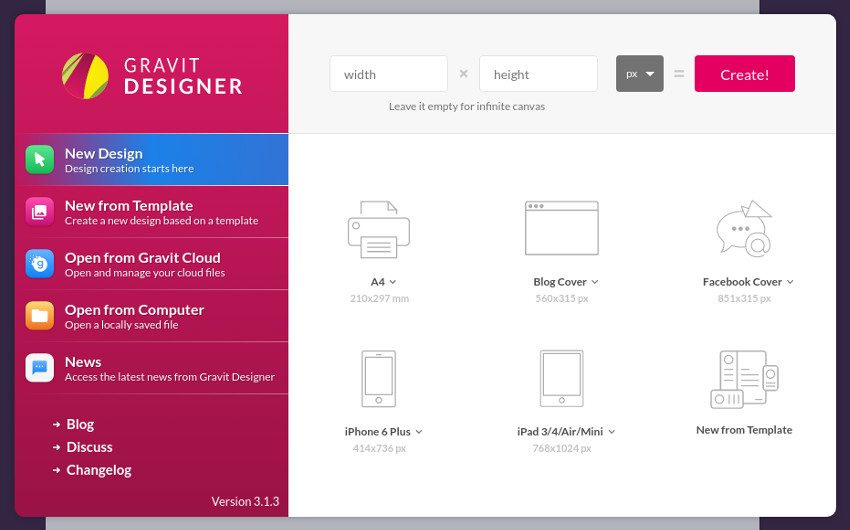
Task: Click 'Leave it empty for infinite canvas' hint
Action: tap(467, 107)
